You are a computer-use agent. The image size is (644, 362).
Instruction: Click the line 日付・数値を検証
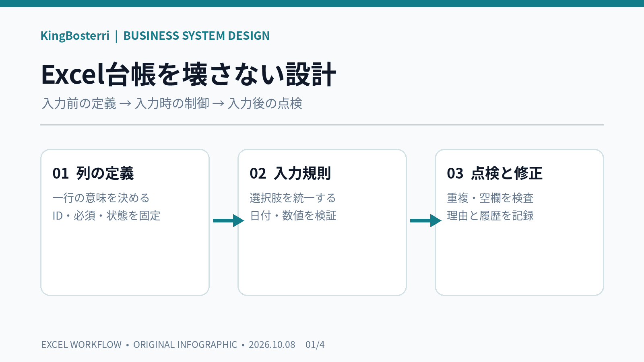tap(293, 216)
